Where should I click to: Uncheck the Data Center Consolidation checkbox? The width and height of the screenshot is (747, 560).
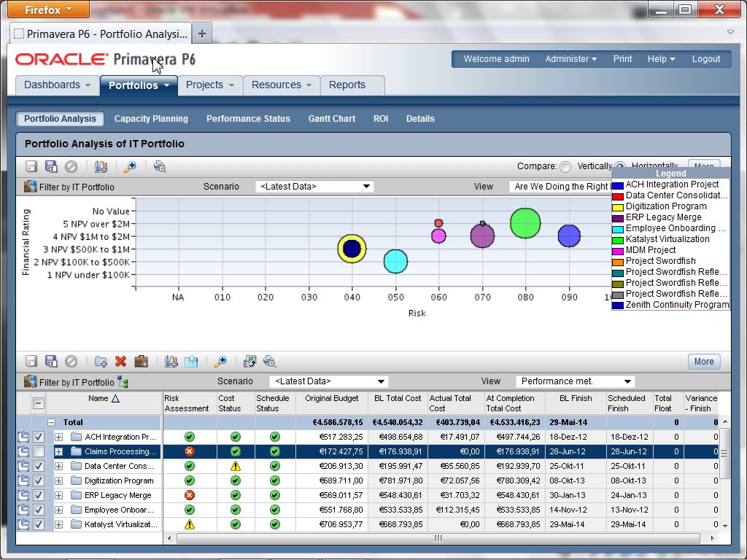point(39,466)
